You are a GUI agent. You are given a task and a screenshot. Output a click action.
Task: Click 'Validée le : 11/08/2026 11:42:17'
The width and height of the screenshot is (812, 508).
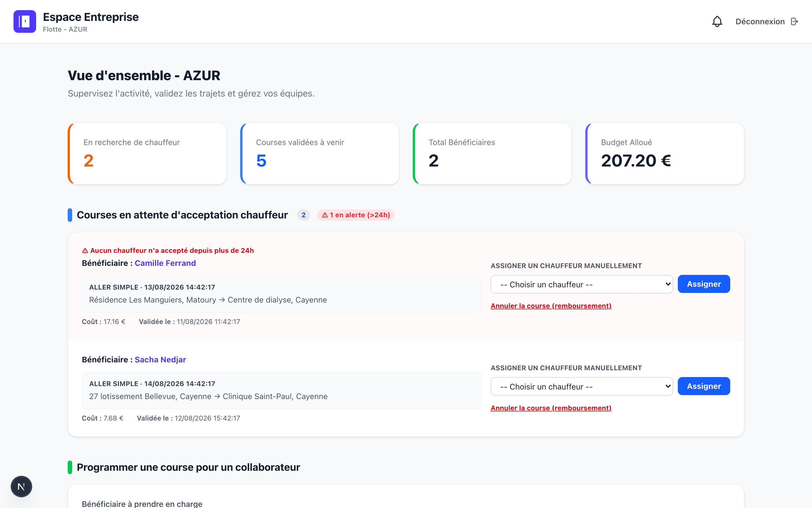pos(189,321)
